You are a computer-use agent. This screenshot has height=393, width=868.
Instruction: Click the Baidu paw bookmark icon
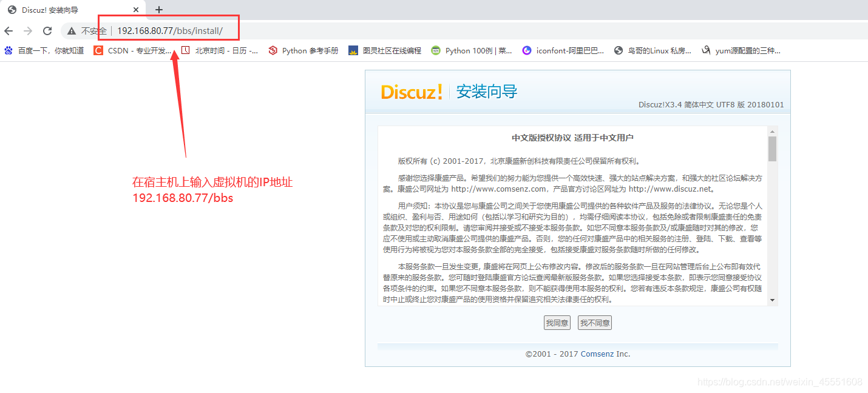click(x=8, y=51)
